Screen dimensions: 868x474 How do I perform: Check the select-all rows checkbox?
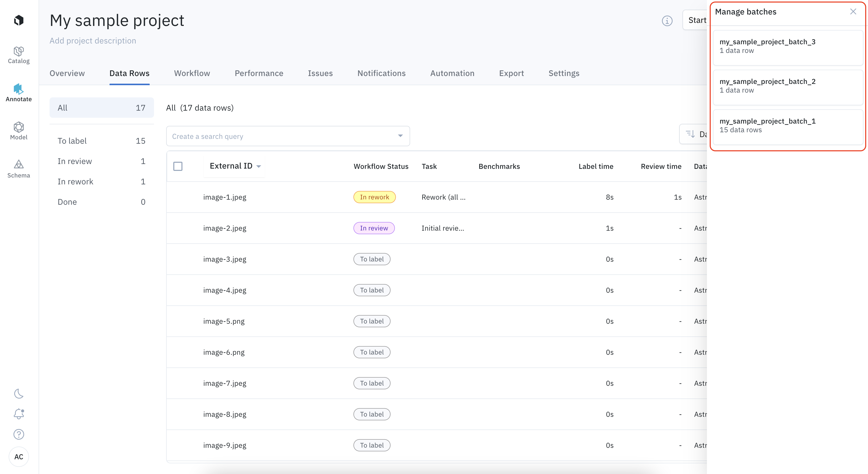point(178,166)
